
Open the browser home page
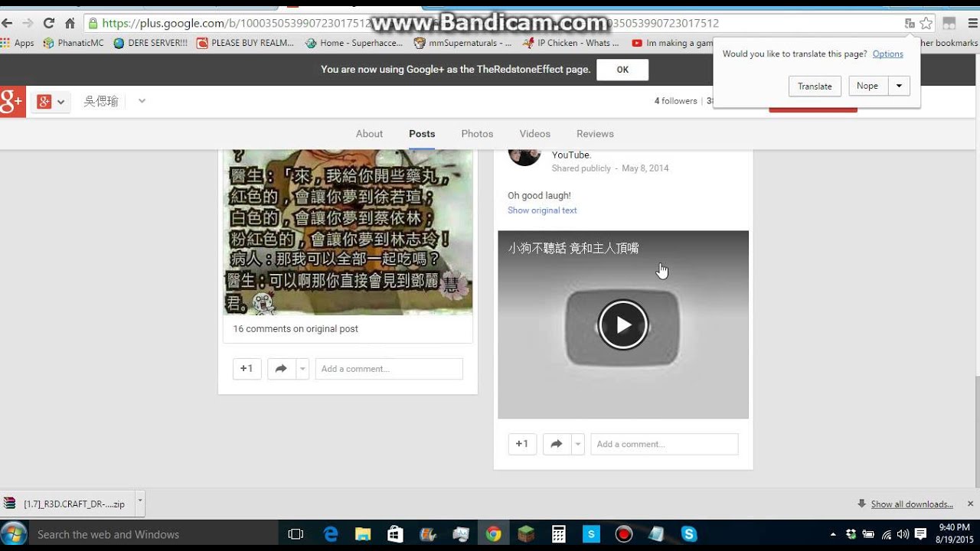pyautogui.click(x=70, y=23)
